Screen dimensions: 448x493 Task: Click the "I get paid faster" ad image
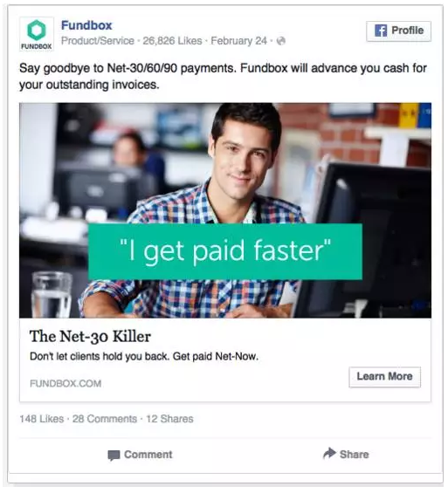coord(225,210)
